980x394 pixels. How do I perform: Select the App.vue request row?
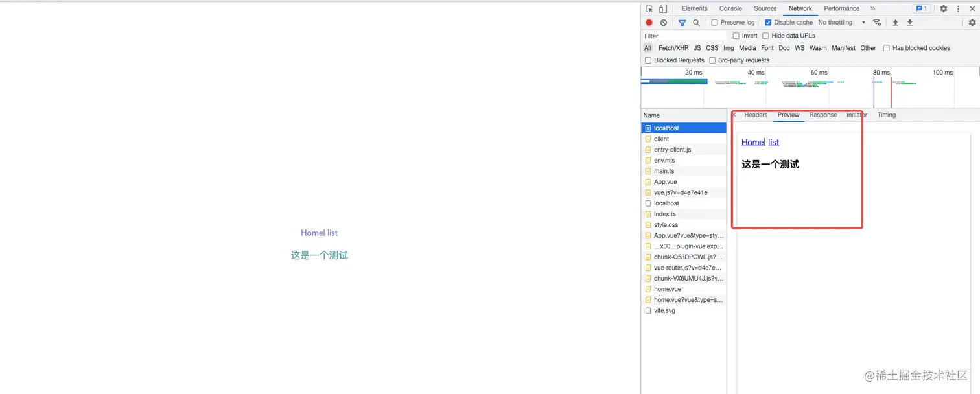click(684, 182)
